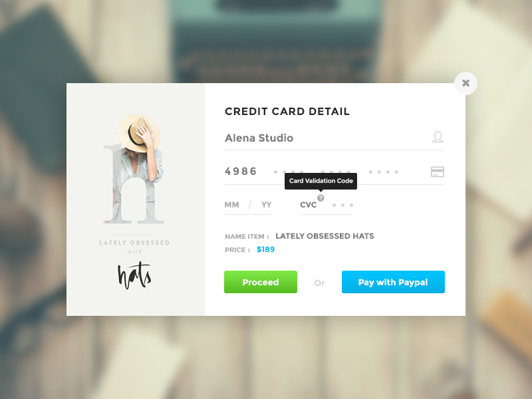Click the CVC code input field

pyautogui.click(x=327, y=205)
